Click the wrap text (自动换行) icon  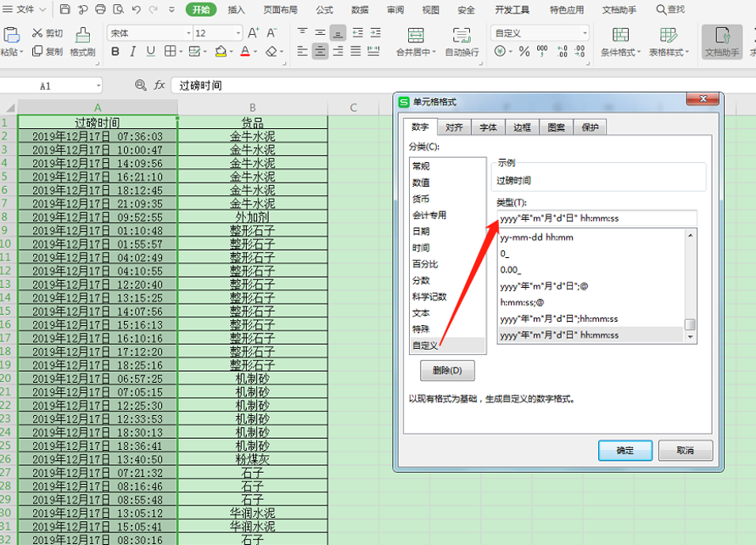click(462, 36)
